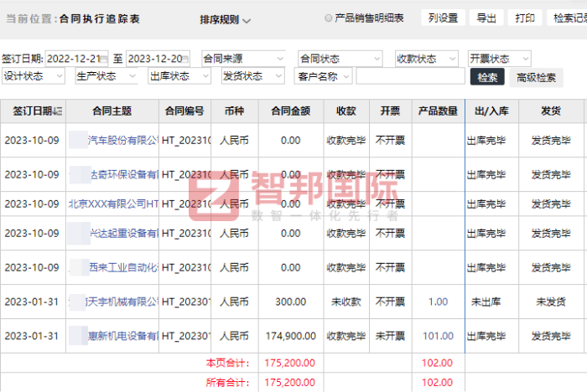Expand the 开票状态 dropdown
This screenshot has height=392, width=587.
500,59
